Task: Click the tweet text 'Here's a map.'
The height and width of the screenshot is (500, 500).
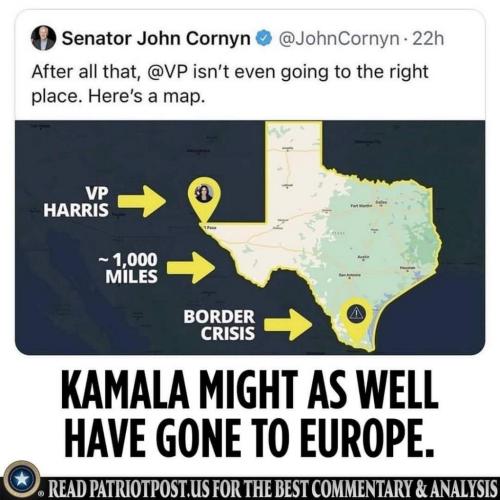Action: point(146,96)
